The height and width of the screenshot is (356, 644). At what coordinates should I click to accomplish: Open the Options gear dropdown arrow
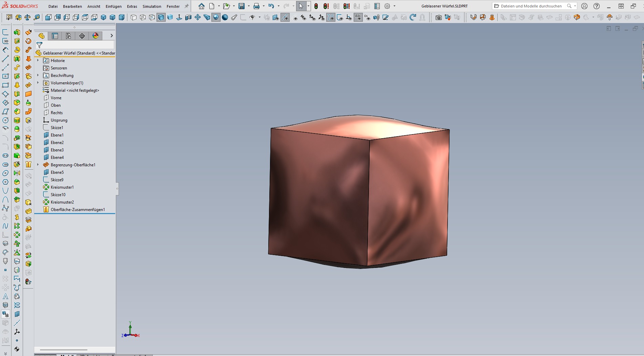(394, 6)
